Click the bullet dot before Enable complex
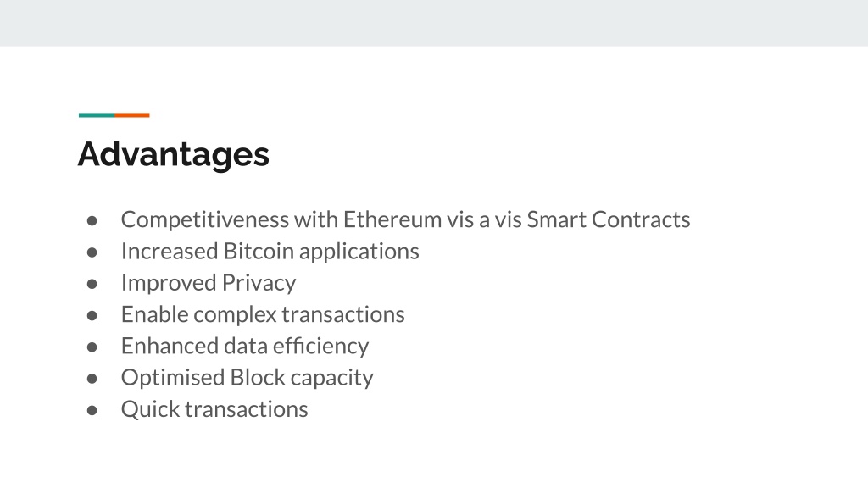The width and height of the screenshot is (868, 488). pos(92,315)
